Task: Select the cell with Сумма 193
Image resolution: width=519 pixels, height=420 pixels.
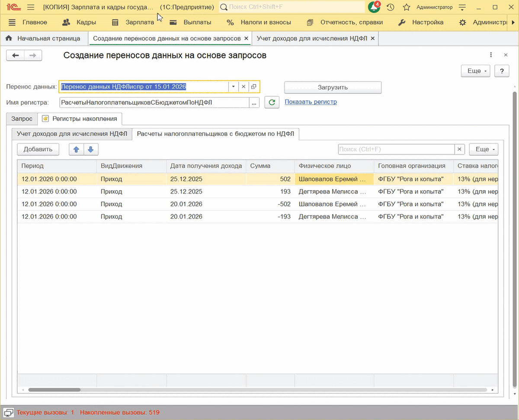Action: (270, 191)
